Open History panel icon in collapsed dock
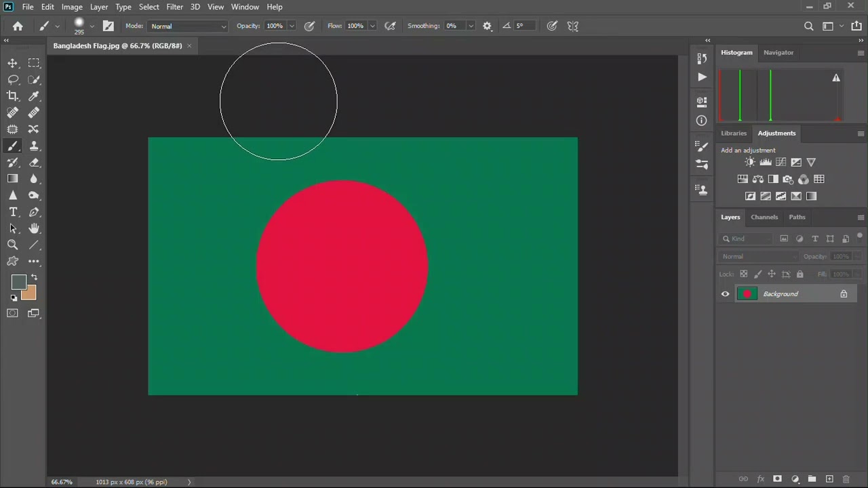The image size is (868, 488). 702,58
